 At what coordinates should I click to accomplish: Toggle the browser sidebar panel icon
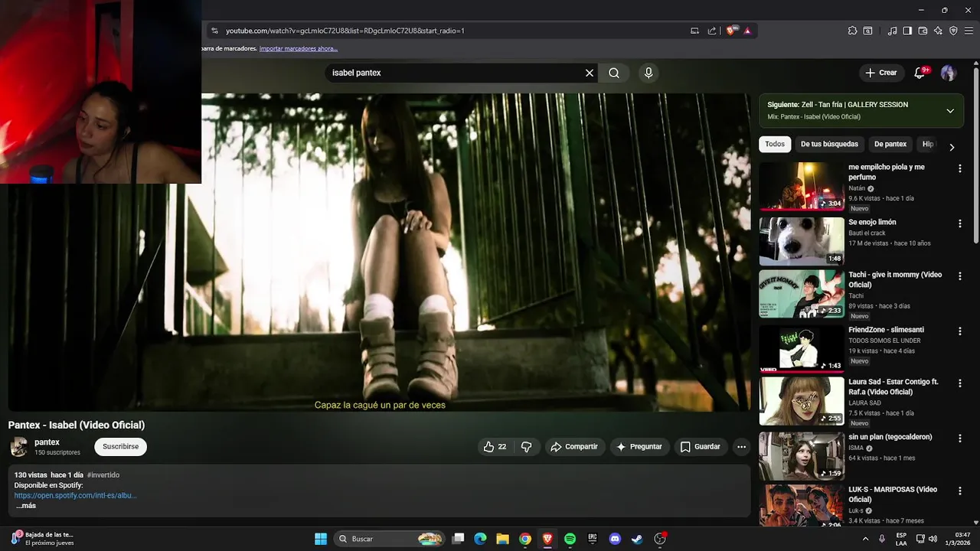coord(907,31)
